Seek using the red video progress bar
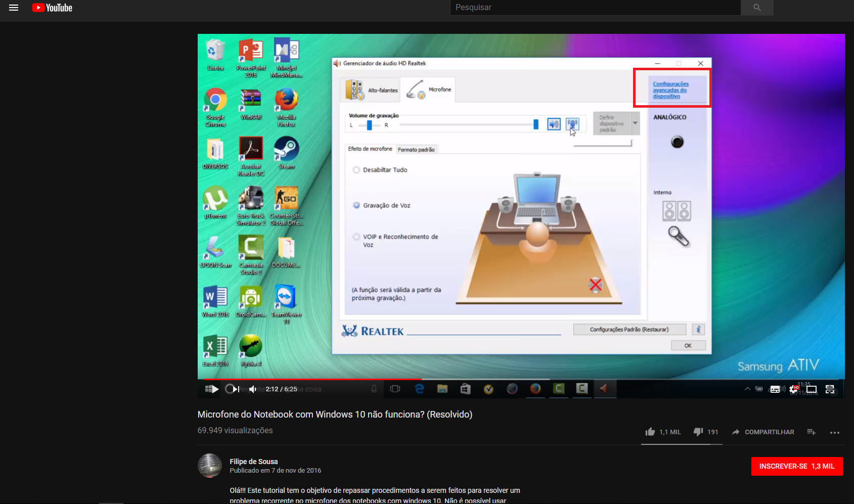Viewport: 854px width, 504px height. [312, 379]
